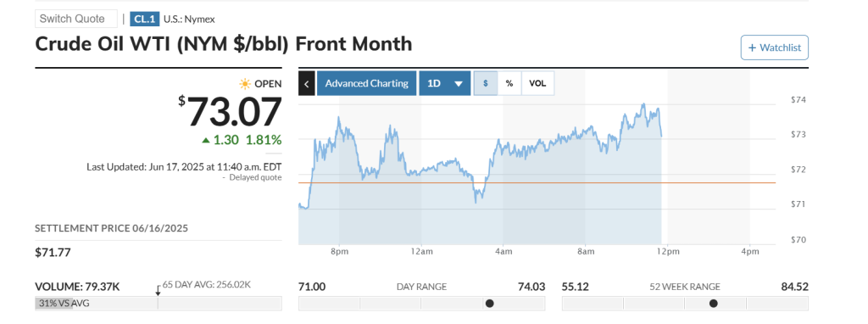
Task: Open Advanced Charting
Action: tap(366, 83)
